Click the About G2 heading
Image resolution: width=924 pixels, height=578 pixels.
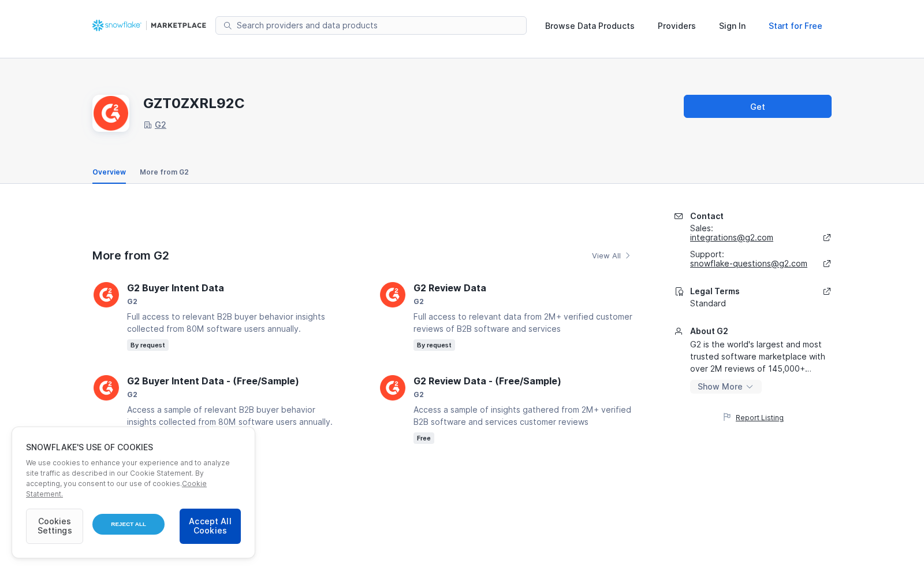point(709,331)
